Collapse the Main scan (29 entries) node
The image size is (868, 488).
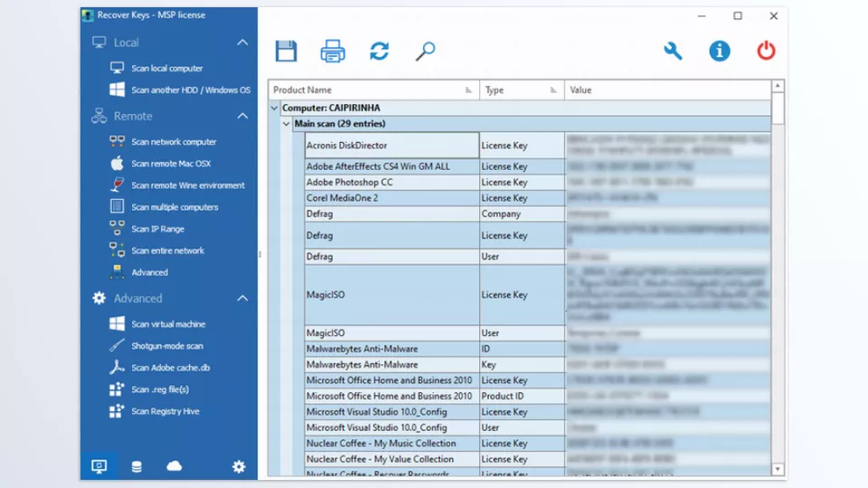click(287, 124)
